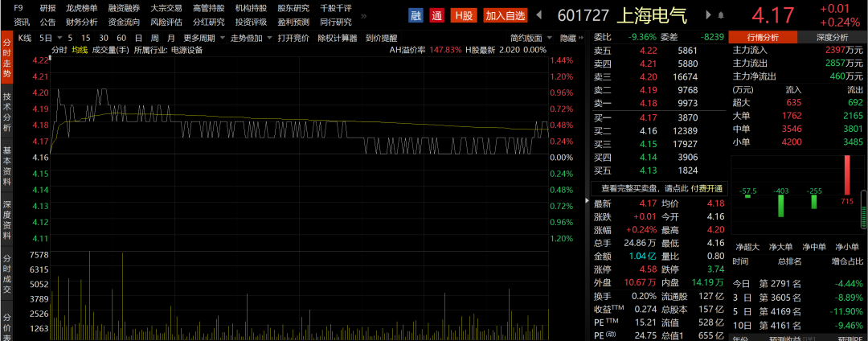This screenshot has height=341, width=868.
Task: Click 付费开通 link for full order book
Action: coord(706,188)
